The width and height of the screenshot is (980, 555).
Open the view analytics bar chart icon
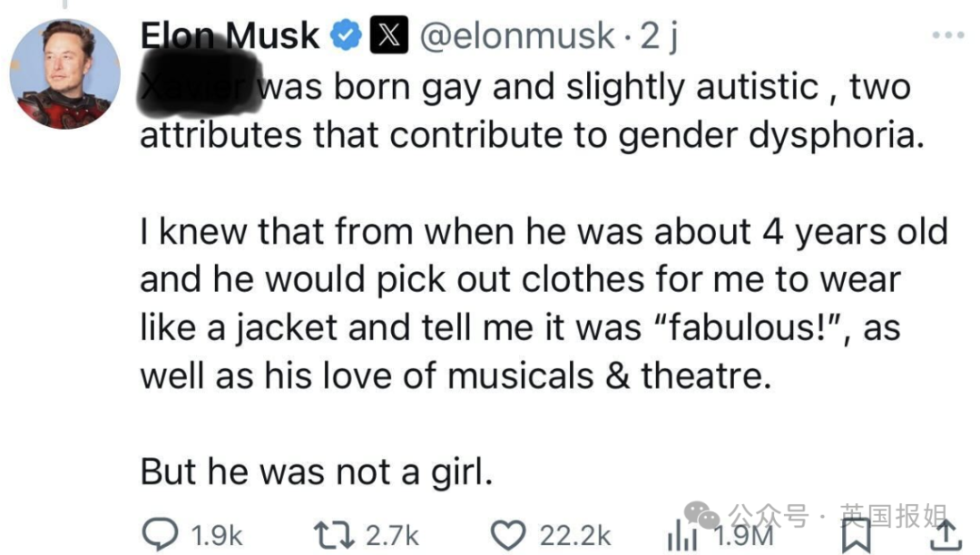pyautogui.click(x=681, y=536)
